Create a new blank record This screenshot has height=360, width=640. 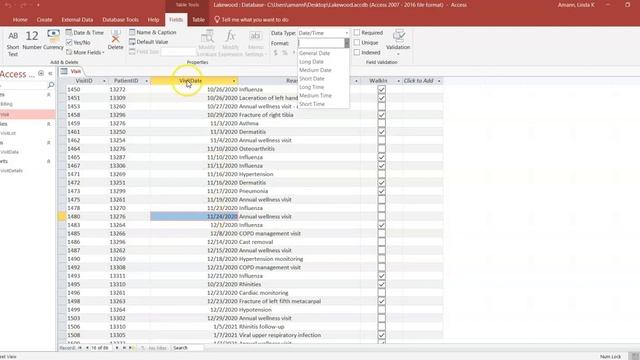(x=131, y=348)
